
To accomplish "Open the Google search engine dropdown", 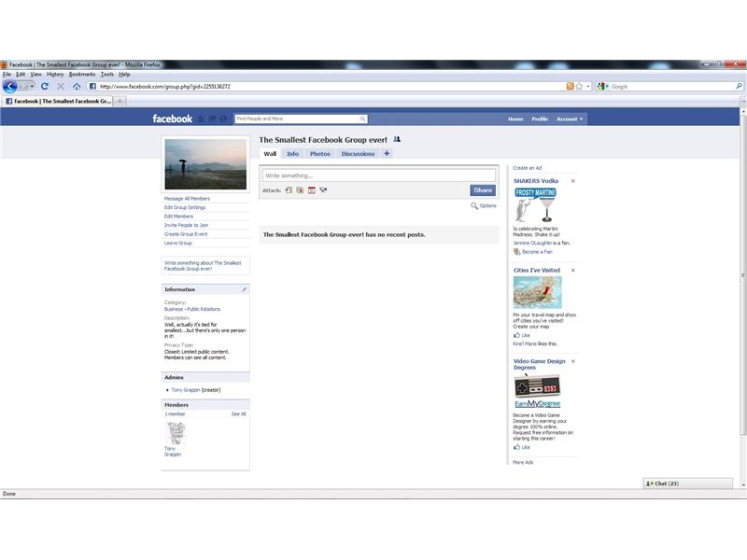I will (x=602, y=86).
